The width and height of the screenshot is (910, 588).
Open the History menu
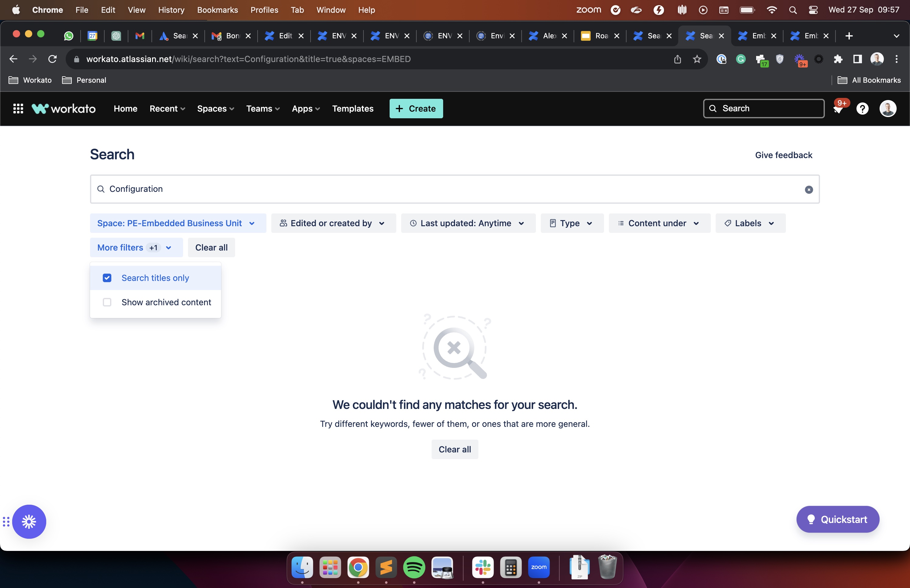click(171, 10)
